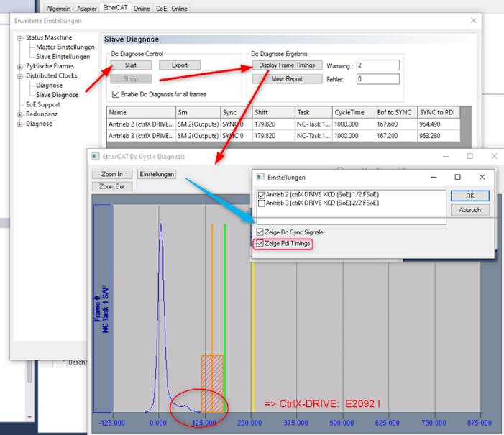Viewport: 504px width, 435px height.
Task: Toggle Zeige Dc Sync Signale checkbox
Action: pos(260,232)
